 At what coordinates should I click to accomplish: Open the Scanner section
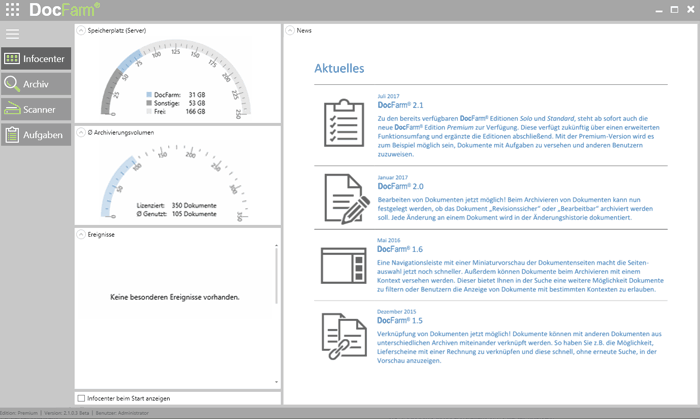[36, 109]
